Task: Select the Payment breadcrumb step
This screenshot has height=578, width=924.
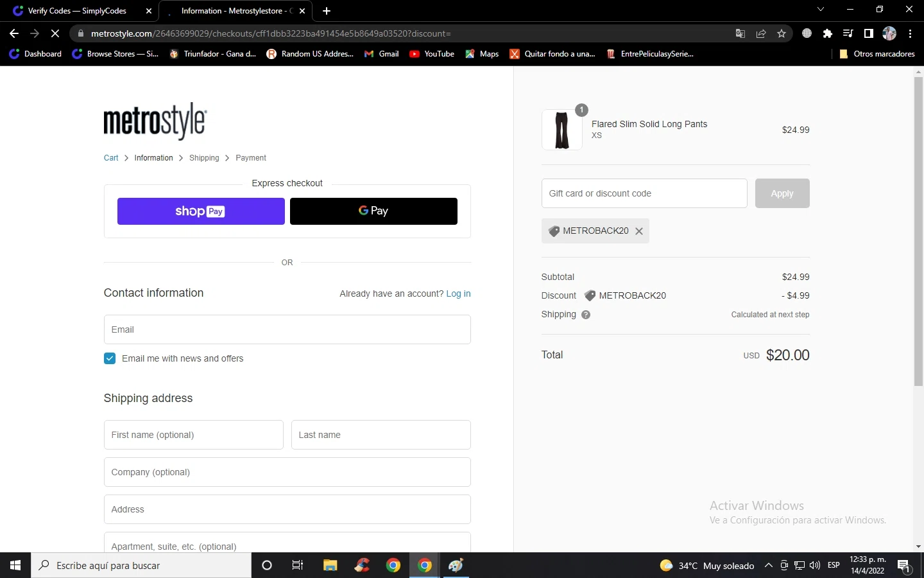Action: tap(251, 158)
